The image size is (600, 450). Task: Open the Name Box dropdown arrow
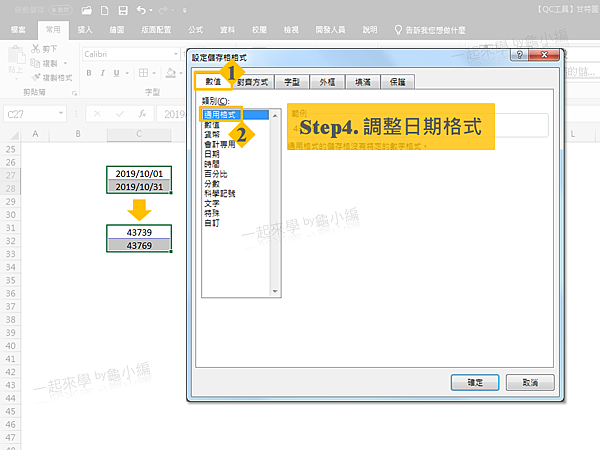(60, 113)
